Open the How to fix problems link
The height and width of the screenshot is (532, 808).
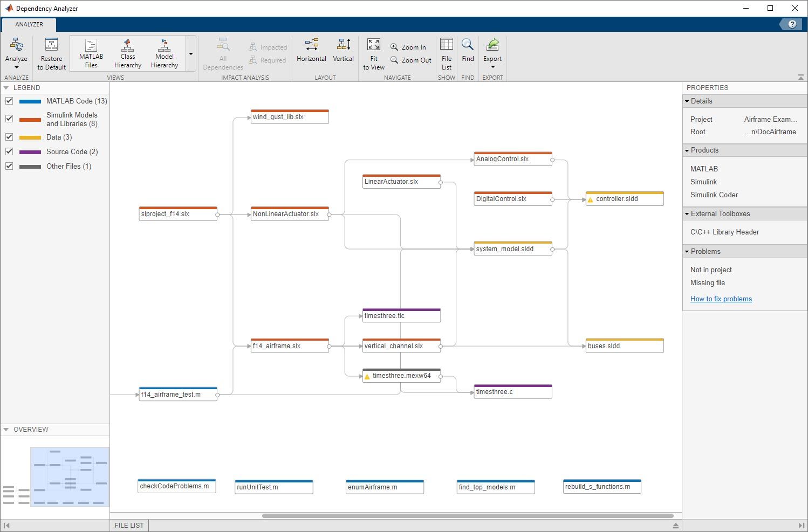[x=721, y=299]
